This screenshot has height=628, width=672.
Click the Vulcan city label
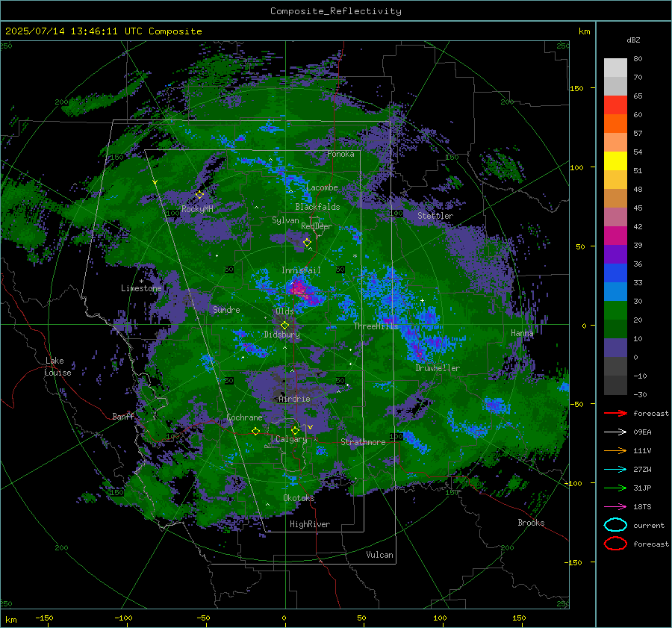pyautogui.click(x=379, y=555)
